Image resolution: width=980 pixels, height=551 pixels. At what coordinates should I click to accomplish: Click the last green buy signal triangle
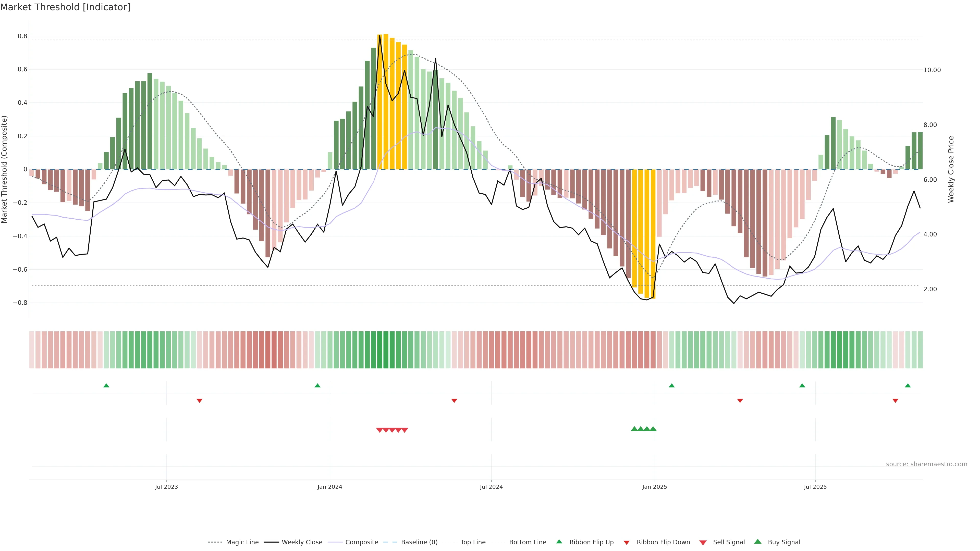[x=653, y=429]
